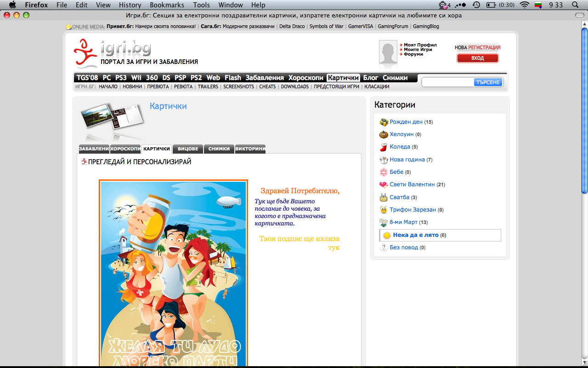
Task: Switch to the ХОРОСКОПИ tab
Action: click(125, 149)
